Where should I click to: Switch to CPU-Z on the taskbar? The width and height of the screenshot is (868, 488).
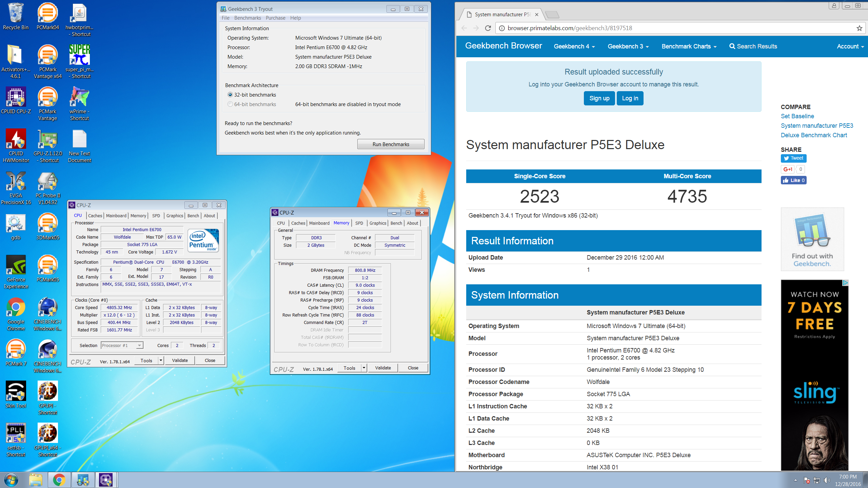pyautogui.click(x=106, y=480)
